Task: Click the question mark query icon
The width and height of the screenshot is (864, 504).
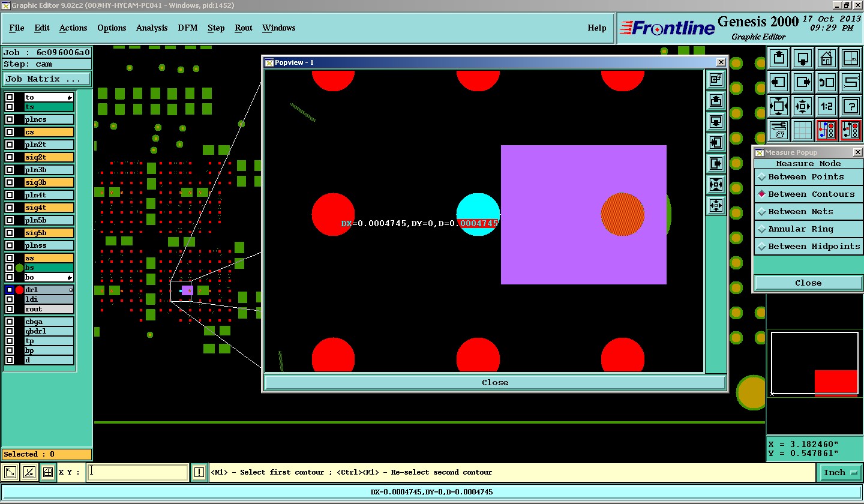Action: tap(851, 106)
